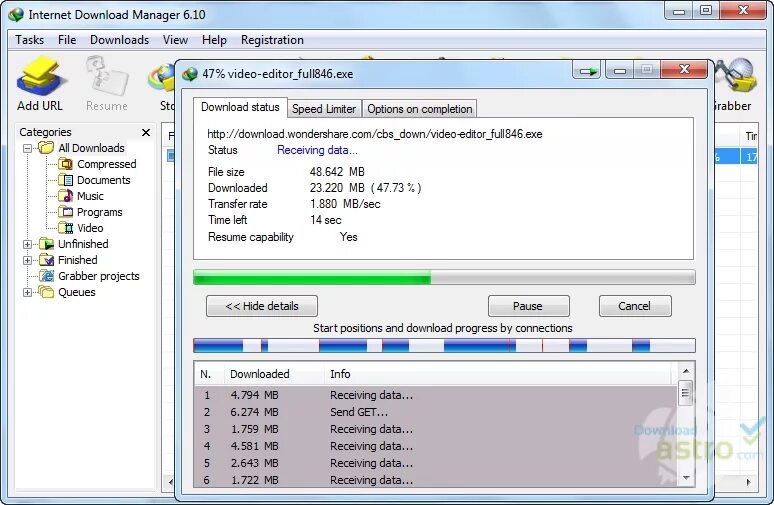The height and width of the screenshot is (505, 774).
Task: Minimize the download progress dialog
Action: [x=620, y=71]
